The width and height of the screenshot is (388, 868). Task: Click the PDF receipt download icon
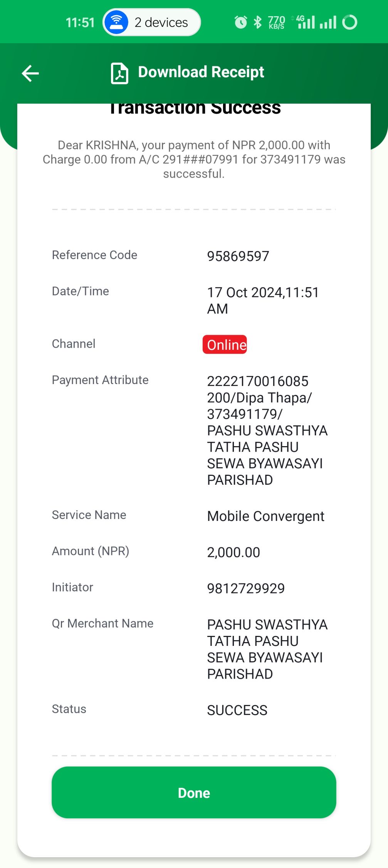coord(119,73)
